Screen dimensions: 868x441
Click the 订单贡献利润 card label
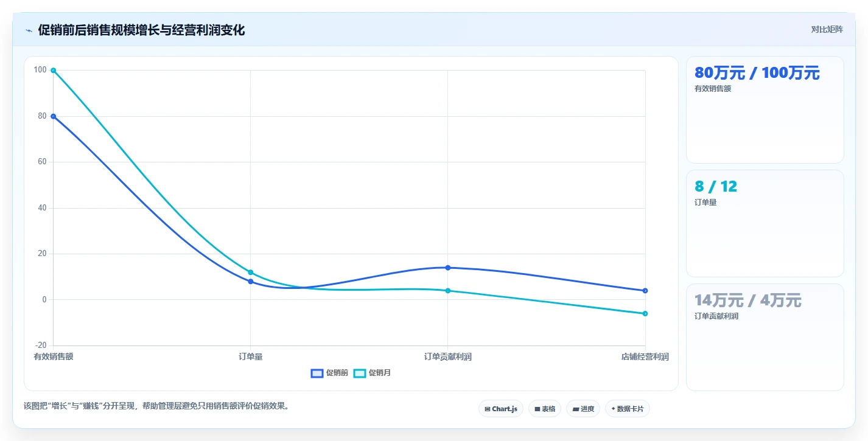click(716, 316)
